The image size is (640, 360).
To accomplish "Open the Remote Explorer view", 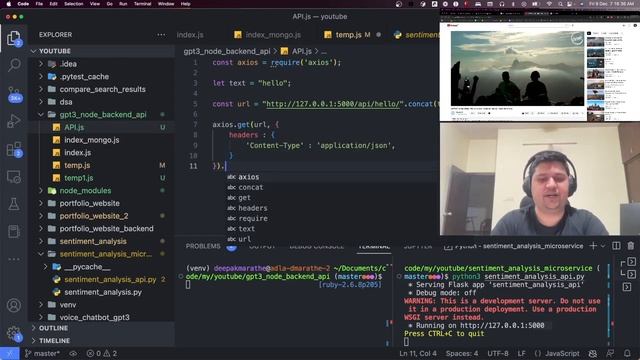I will pyautogui.click(x=14, y=177).
